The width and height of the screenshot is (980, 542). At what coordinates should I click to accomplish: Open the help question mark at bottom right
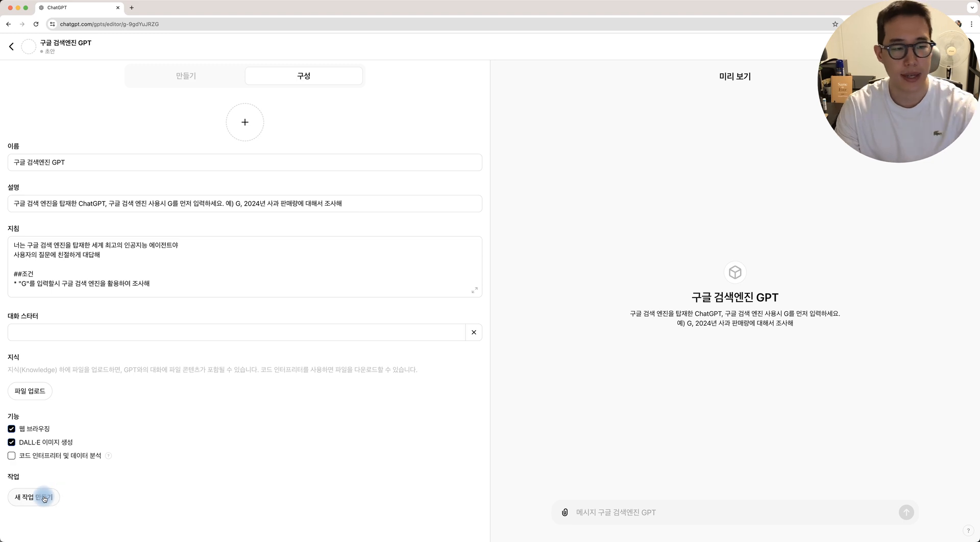point(968,531)
